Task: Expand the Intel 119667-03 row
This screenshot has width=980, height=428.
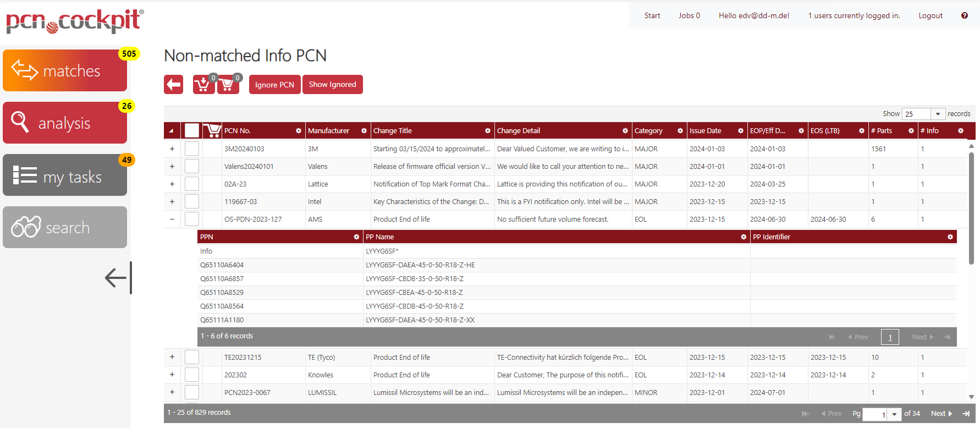Action: pos(172,201)
